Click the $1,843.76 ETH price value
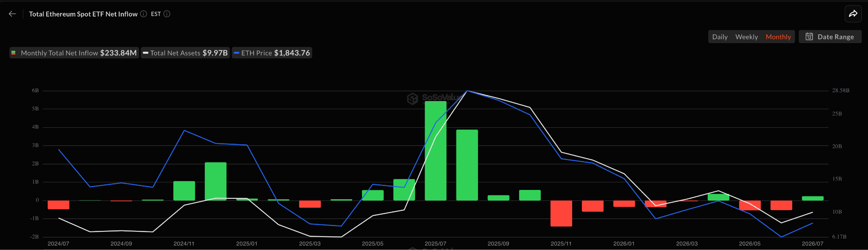868x250 pixels. click(292, 53)
